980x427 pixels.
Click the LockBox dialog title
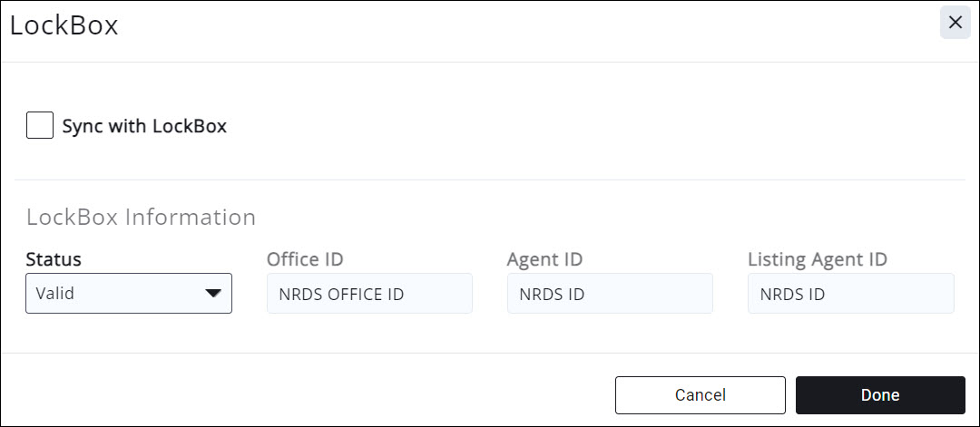(64, 25)
